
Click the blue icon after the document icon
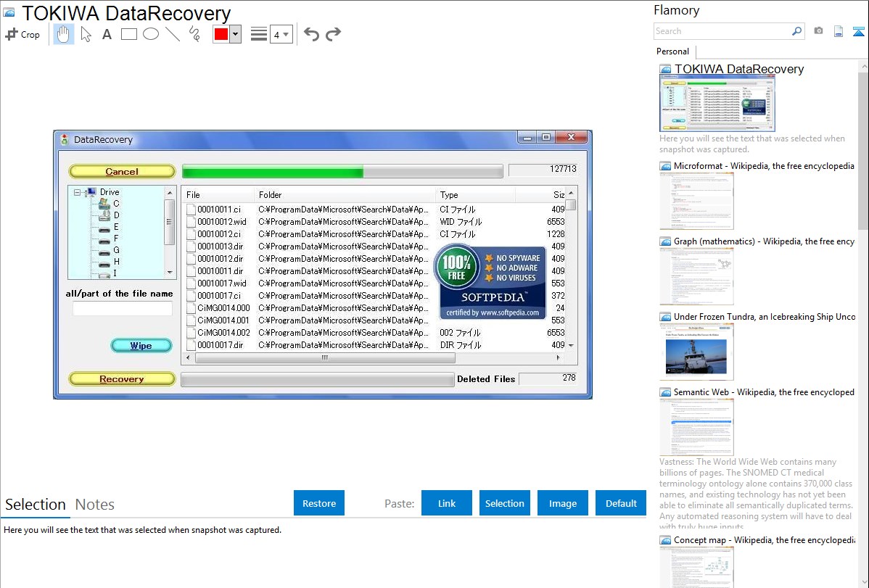pos(858,31)
